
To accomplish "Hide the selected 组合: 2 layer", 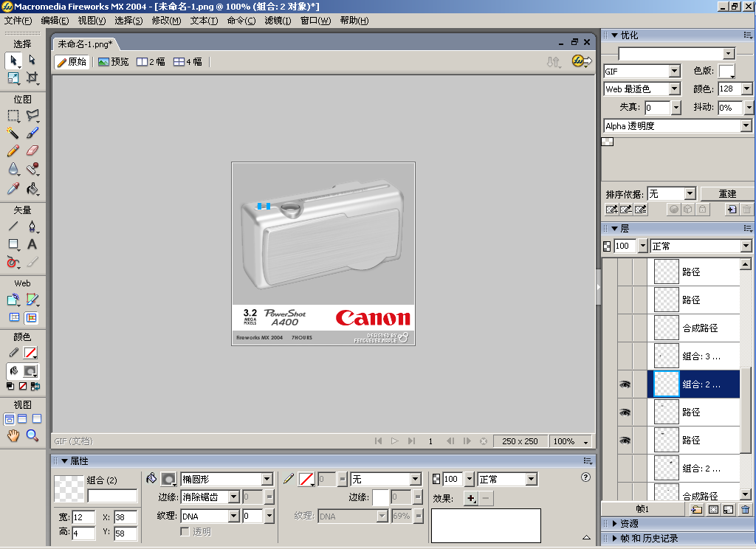I will [625, 384].
